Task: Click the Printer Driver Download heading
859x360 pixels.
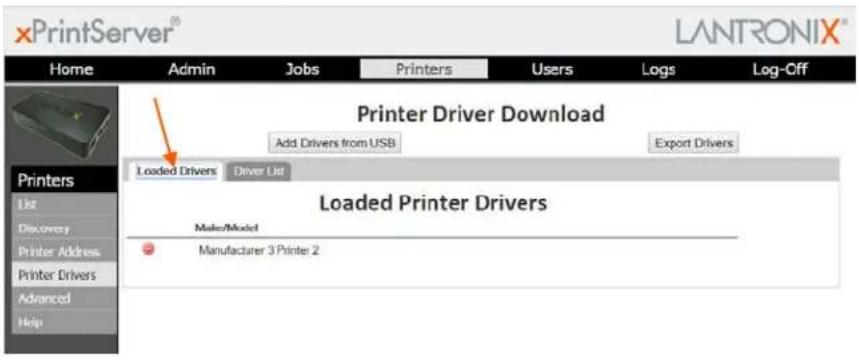Action: (x=480, y=114)
